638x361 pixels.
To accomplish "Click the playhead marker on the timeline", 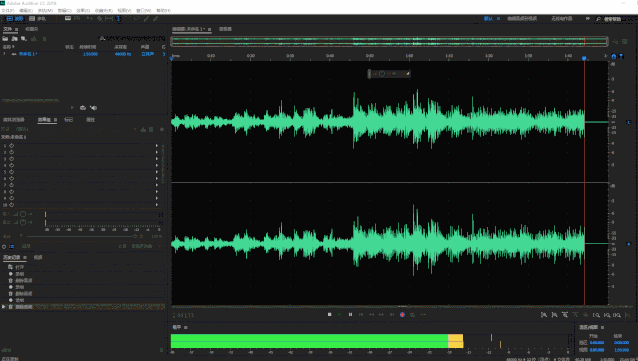I will click(584, 59).
